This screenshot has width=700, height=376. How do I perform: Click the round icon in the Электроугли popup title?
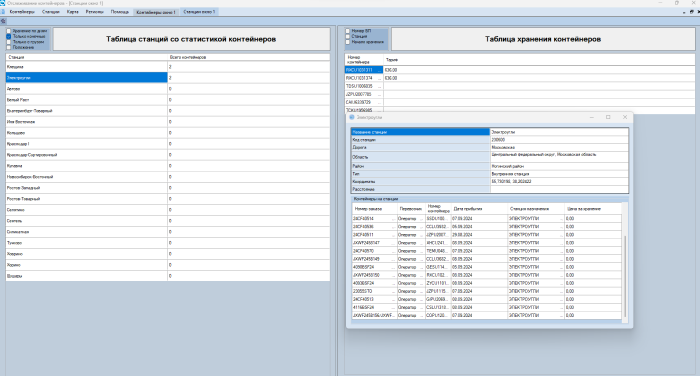coord(352,117)
